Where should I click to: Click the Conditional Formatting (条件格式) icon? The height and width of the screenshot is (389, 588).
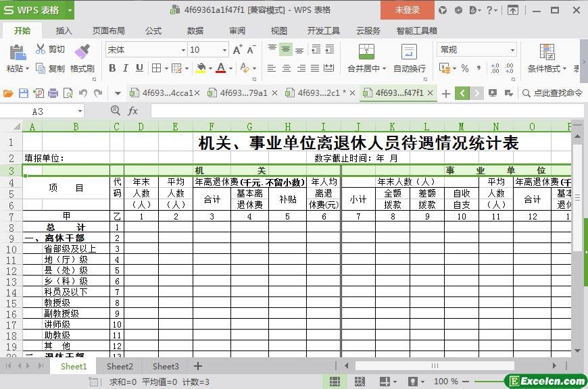click(x=547, y=52)
